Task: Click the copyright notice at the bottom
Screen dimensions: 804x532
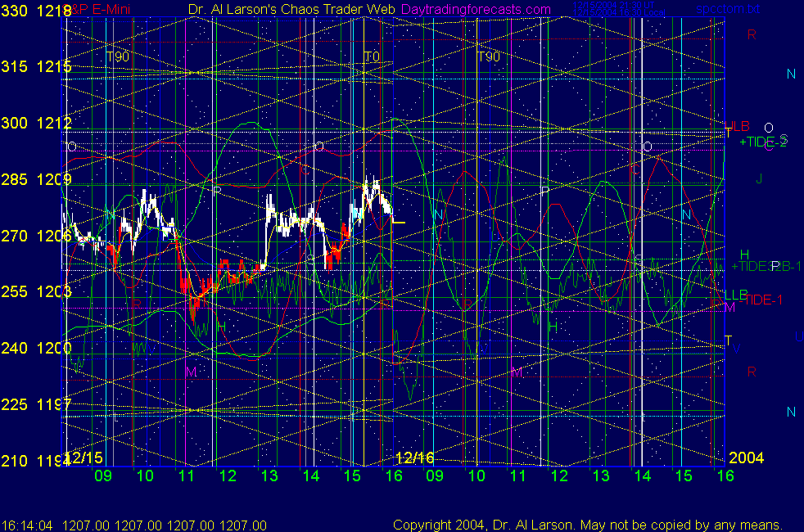Action: [x=588, y=525]
